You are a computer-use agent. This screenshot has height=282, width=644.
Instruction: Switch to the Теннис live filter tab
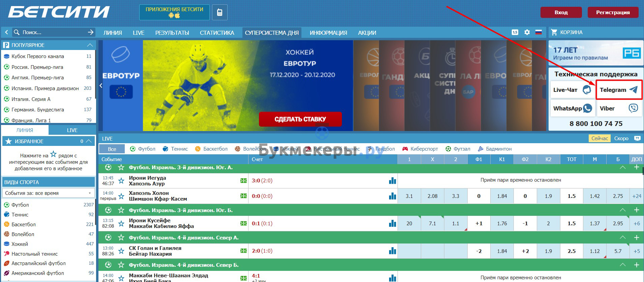tap(175, 149)
